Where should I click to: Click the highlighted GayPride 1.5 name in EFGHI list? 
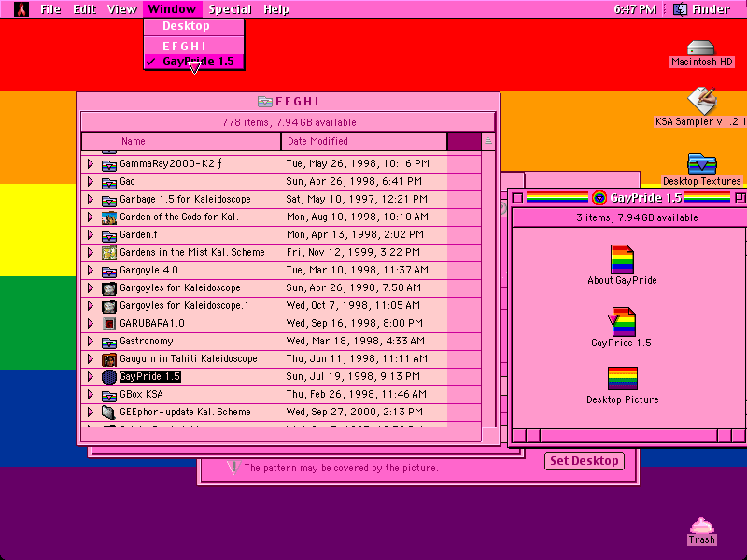click(150, 377)
